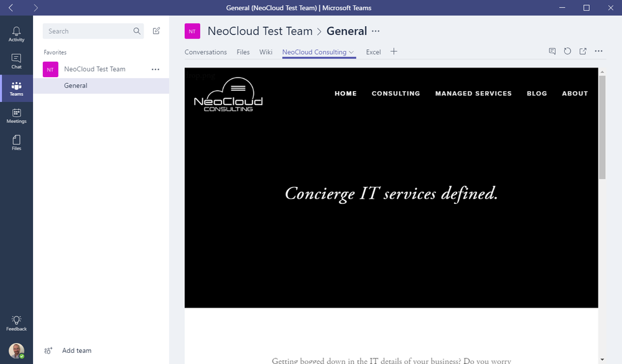Screen dimensions: 622x364
Task: Show tab conversation panel
Action: coord(552,51)
